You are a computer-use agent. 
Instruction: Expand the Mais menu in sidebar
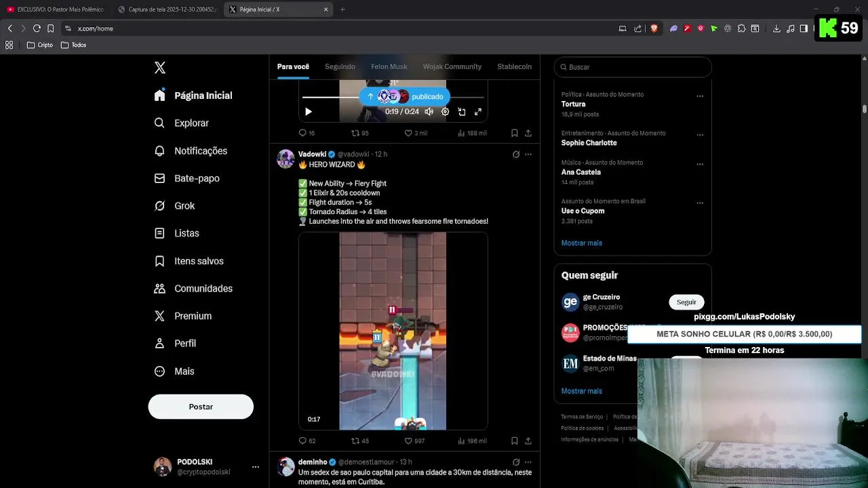click(x=174, y=371)
